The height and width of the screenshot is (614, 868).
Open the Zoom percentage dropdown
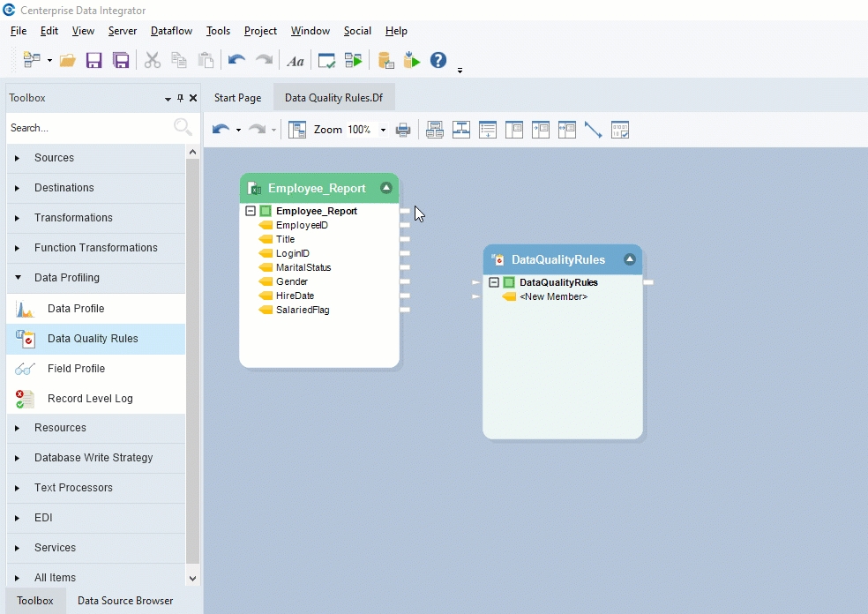[383, 130]
